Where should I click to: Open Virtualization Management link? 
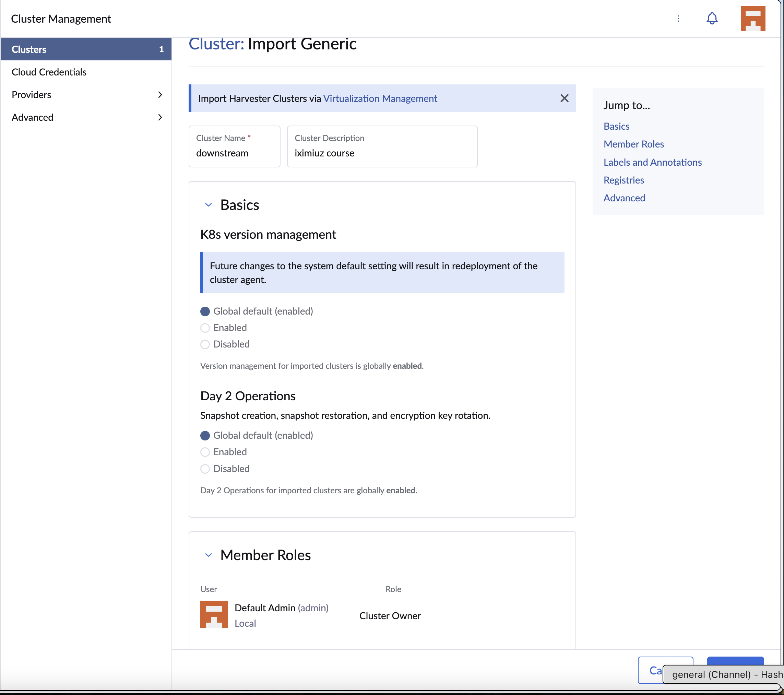coord(380,98)
